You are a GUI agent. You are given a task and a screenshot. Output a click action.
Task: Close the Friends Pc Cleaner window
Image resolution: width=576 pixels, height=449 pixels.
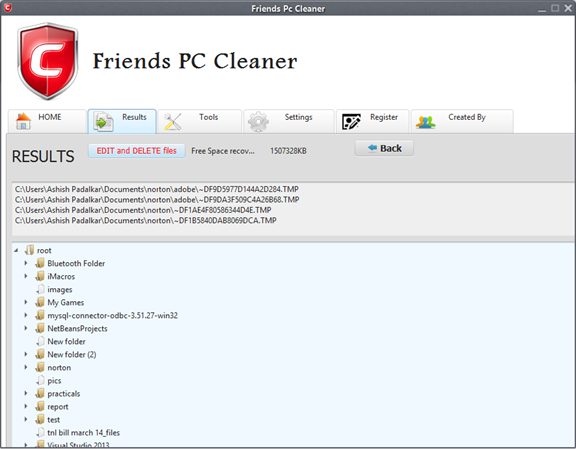tap(568, 8)
